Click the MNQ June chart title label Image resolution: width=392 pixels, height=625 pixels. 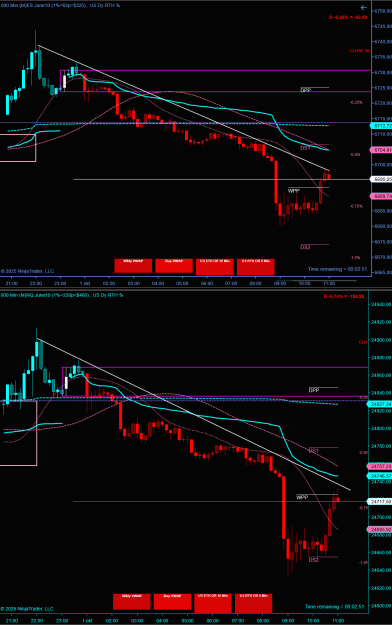click(61, 295)
